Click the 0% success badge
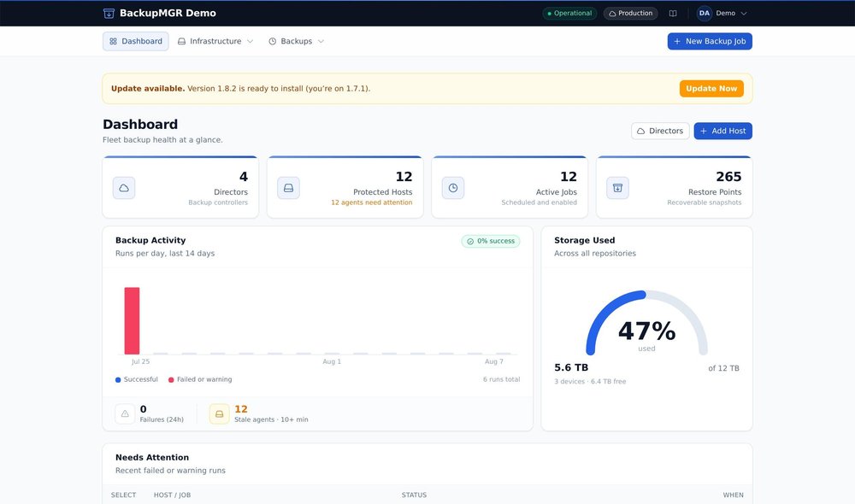 click(x=491, y=242)
